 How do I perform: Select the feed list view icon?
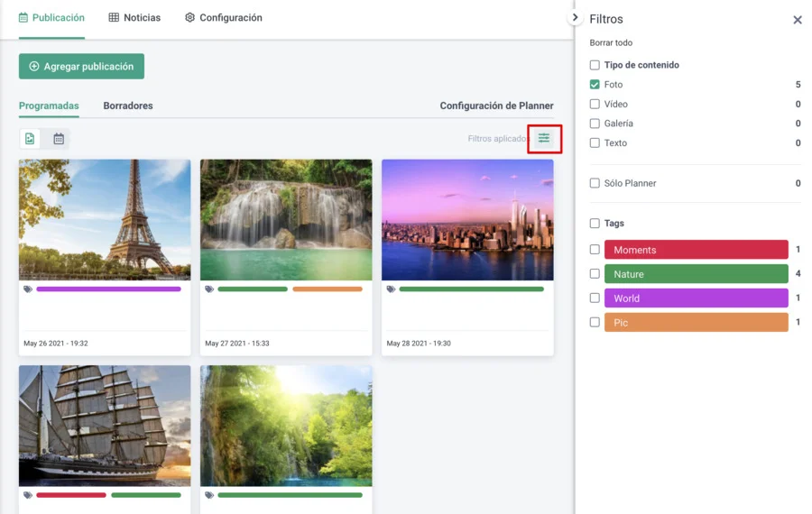[31, 139]
